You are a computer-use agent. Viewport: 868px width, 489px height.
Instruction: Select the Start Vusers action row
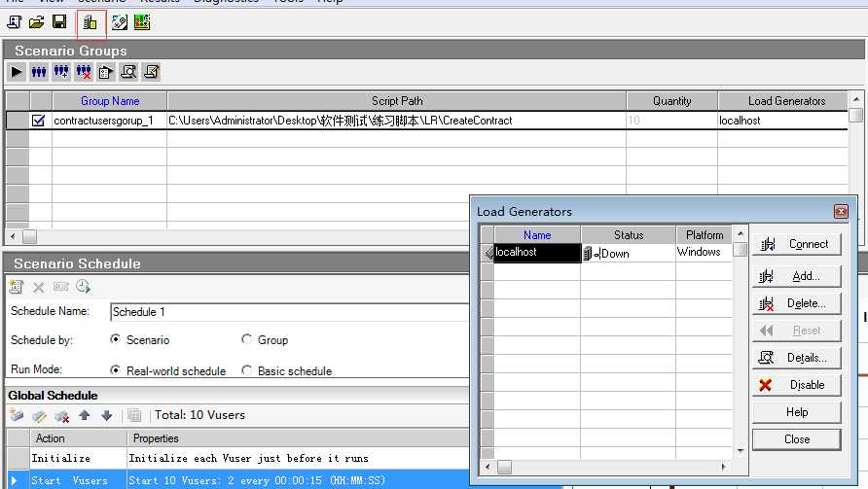pyautogui.click(x=238, y=480)
